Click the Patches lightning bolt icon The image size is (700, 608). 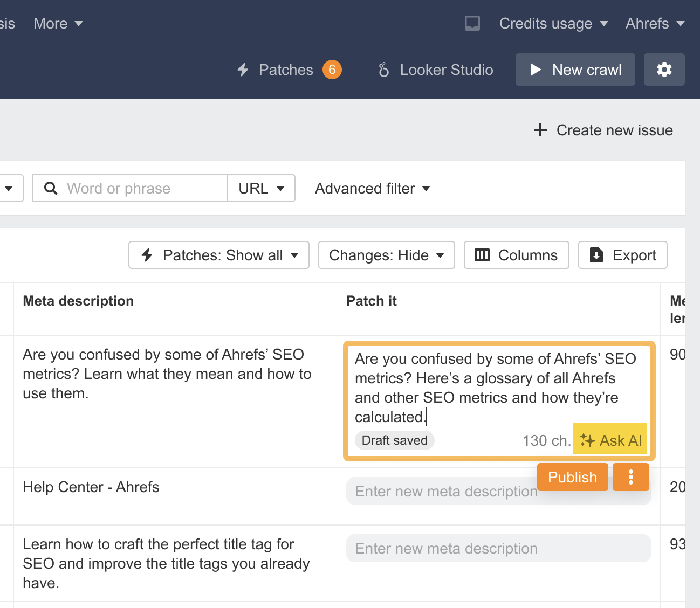pos(243,70)
